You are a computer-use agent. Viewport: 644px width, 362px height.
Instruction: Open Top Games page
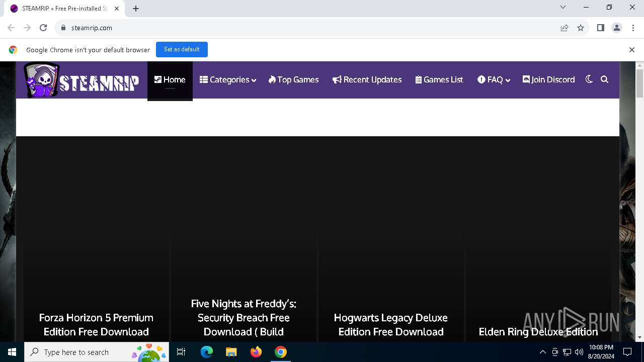coord(293,80)
